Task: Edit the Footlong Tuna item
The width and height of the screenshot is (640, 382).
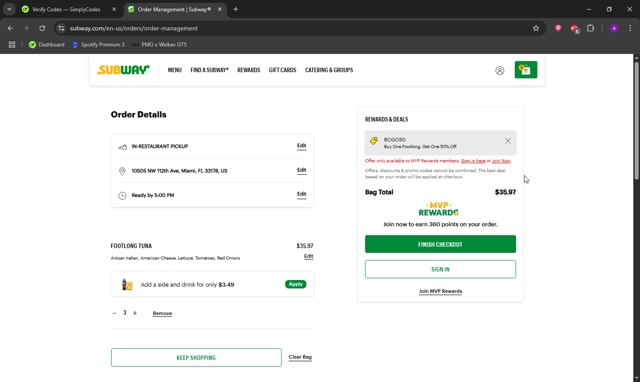Action: 309,256
